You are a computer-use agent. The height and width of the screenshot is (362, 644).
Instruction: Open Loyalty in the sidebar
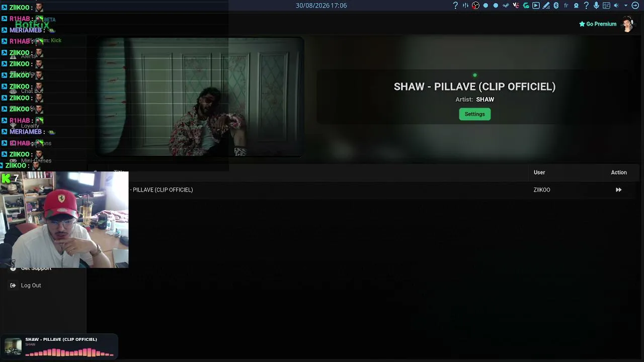pyautogui.click(x=30, y=126)
